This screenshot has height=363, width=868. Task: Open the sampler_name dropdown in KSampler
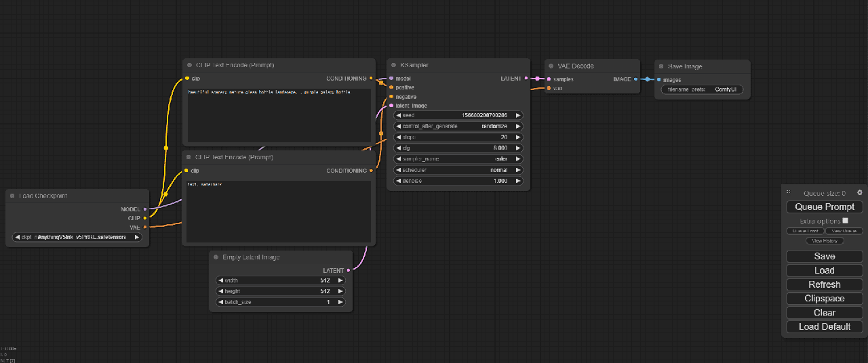(458, 159)
